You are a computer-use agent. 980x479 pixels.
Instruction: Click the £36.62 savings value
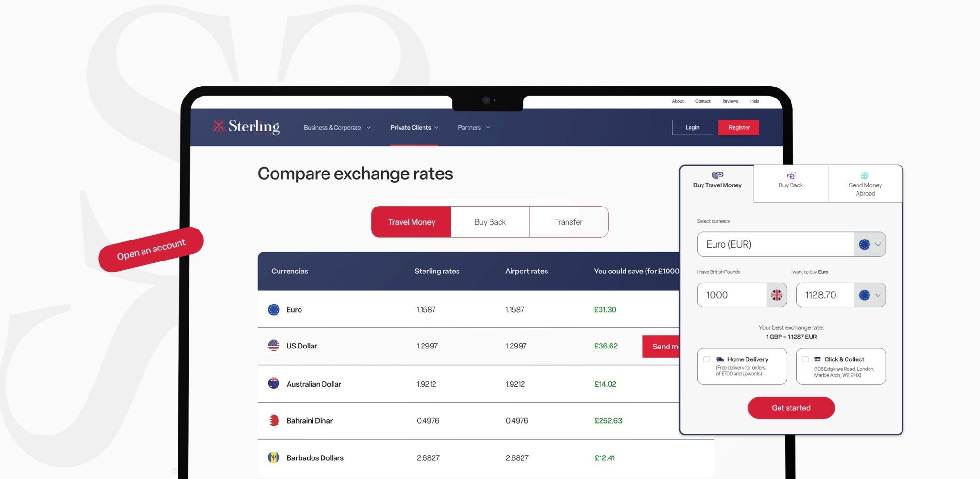pos(606,346)
